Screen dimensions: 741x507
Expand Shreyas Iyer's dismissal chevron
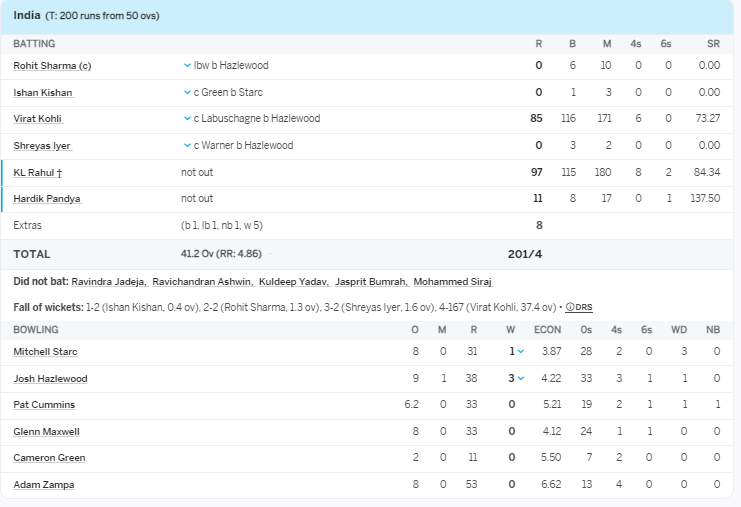point(187,146)
